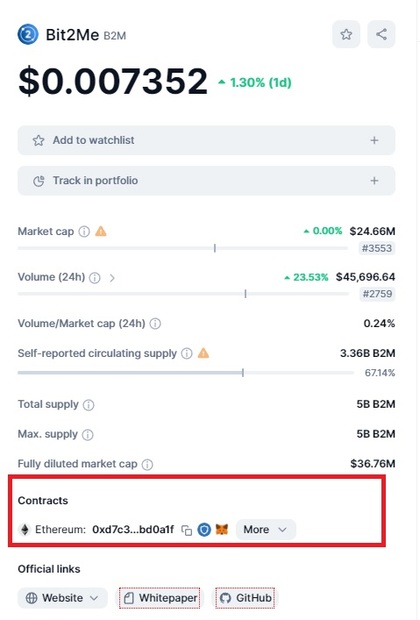Click the share icon button
This screenshot has width=420, height=620.
(x=381, y=34)
